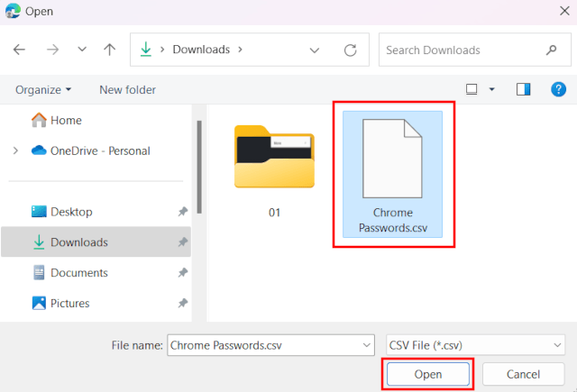The width and height of the screenshot is (577, 392).
Task: Close the Open dialog
Action: pyautogui.click(x=564, y=11)
